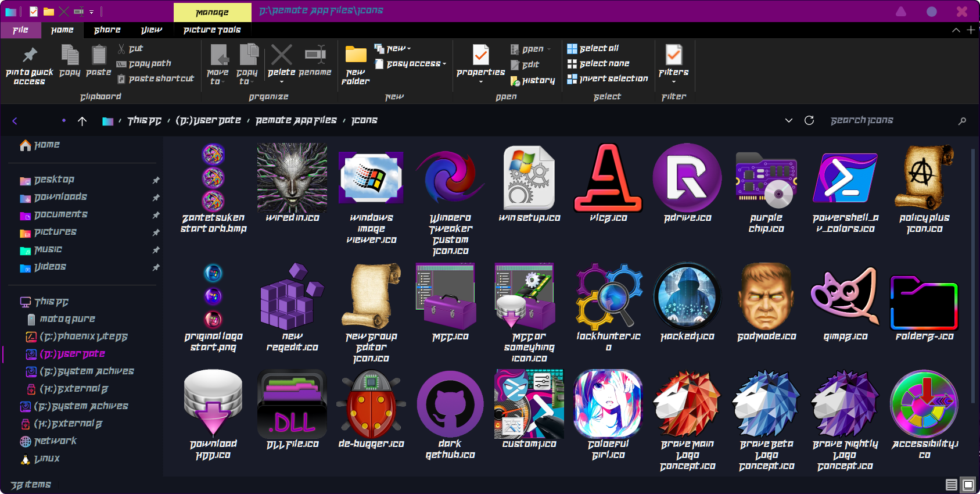
Task: Open the Customize Quick Access Toolbar dropdown
Action: pyautogui.click(x=91, y=12)
